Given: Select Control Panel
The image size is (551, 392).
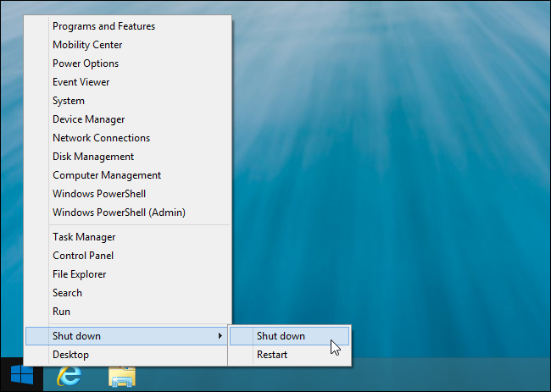Looking at the screenshot, I should [x=127, y=256].
